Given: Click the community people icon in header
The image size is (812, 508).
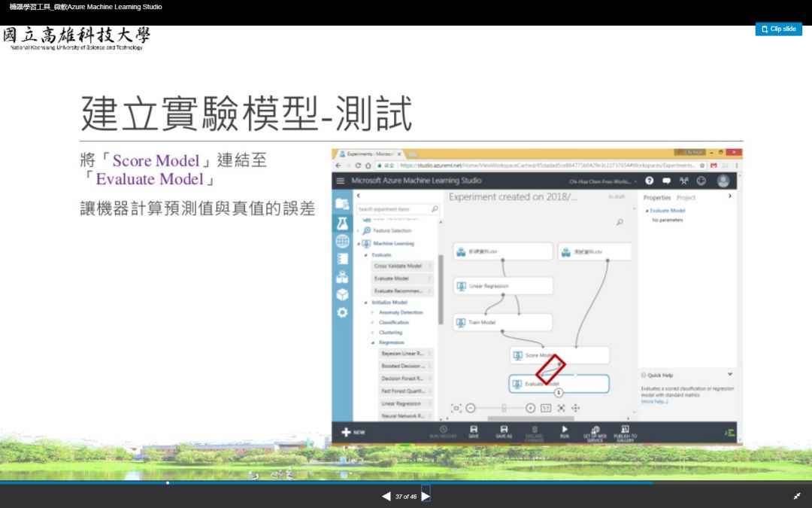Looking at the screenshot, I should coord(684,181).
